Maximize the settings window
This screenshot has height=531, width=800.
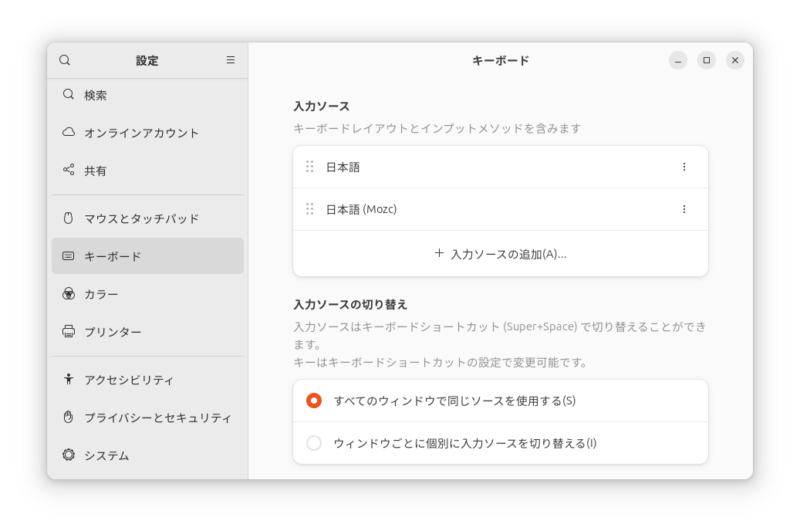coord(707,60)
